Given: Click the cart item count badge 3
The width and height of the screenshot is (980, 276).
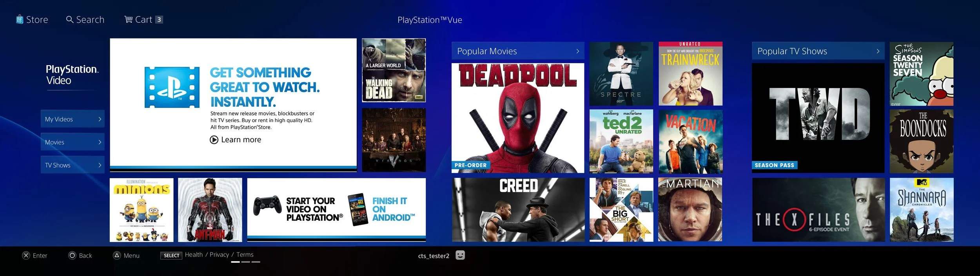Looking at the screenshot, I should coord(159,20).
